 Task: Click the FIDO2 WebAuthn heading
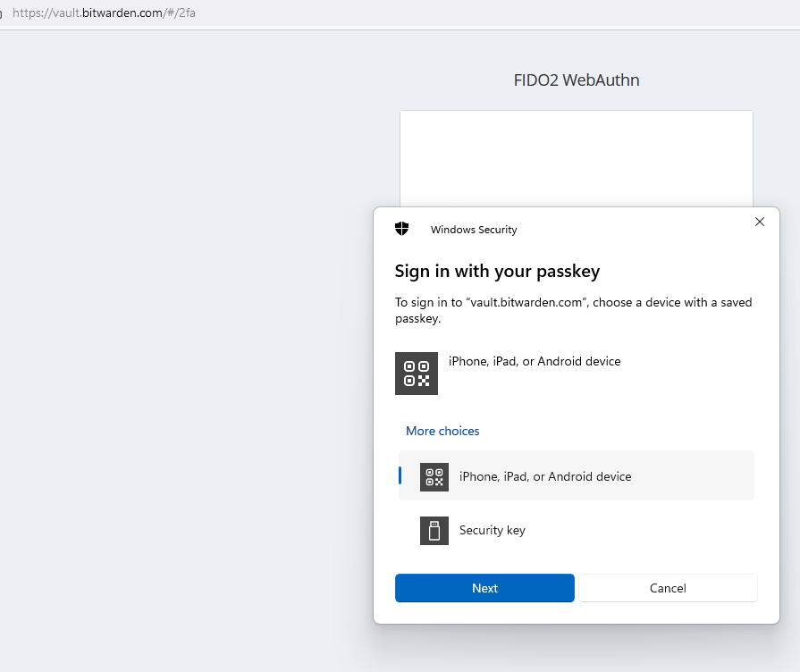(x=576, y=80)
